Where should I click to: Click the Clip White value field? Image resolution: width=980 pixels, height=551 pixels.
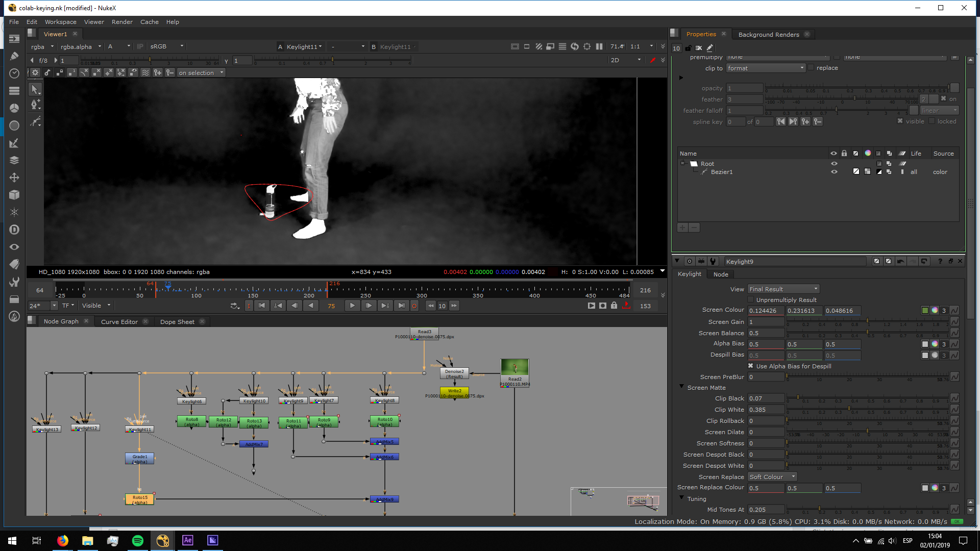(x=765, y=410)
